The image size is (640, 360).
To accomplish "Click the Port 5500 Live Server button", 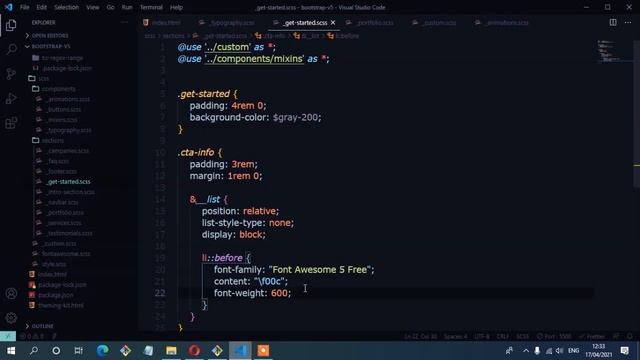I will click(x=554, y=337).
